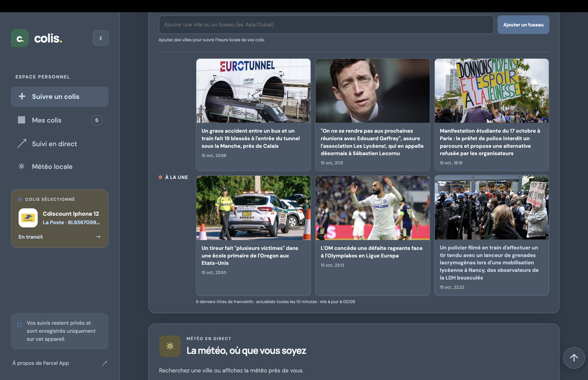Click the timestamp 15 oct., 22:22

click(452, 287)
